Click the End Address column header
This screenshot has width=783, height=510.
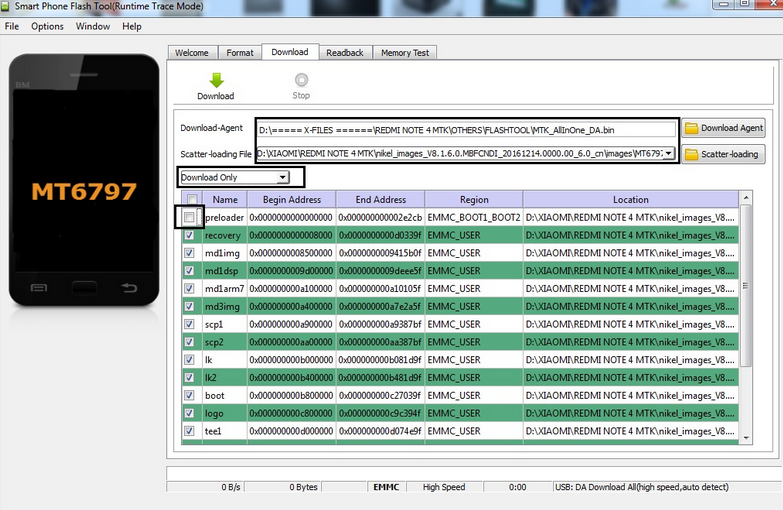pyautogui.click(x=381, y=199)
